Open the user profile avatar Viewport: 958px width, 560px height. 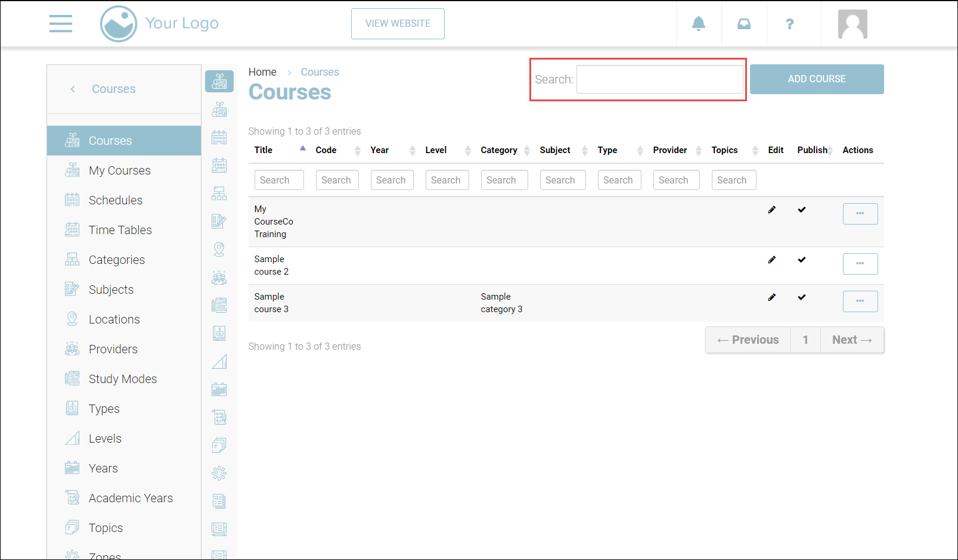pyautogui.click(x=852, y=24)
